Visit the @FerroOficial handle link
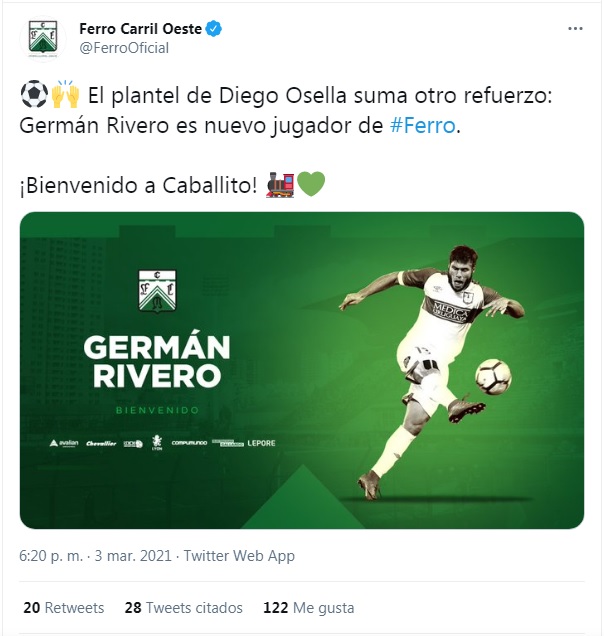The height and width of the screenshot is (636, 604). click(124, 48)
